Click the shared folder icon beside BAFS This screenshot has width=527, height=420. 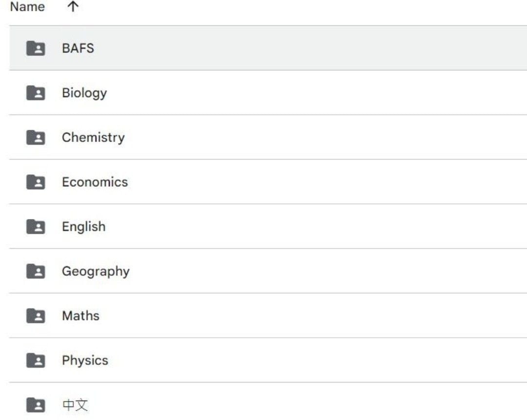[36, 48]
